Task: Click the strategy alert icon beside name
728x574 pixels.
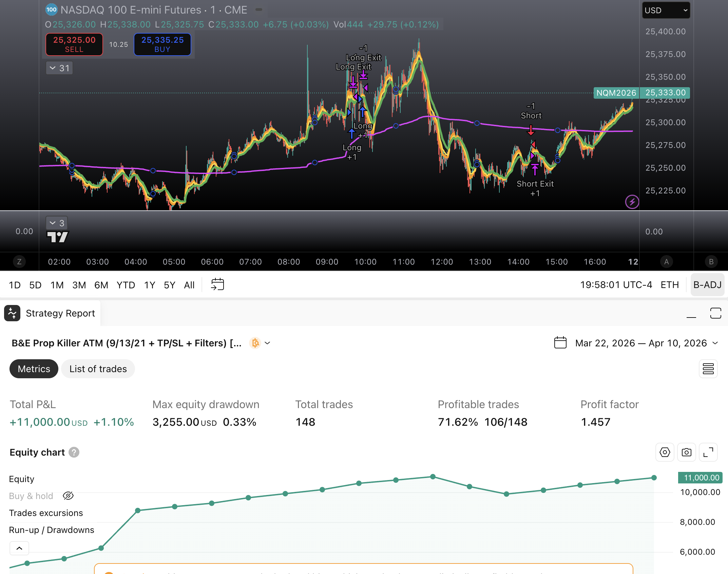Action: [255, 343]
